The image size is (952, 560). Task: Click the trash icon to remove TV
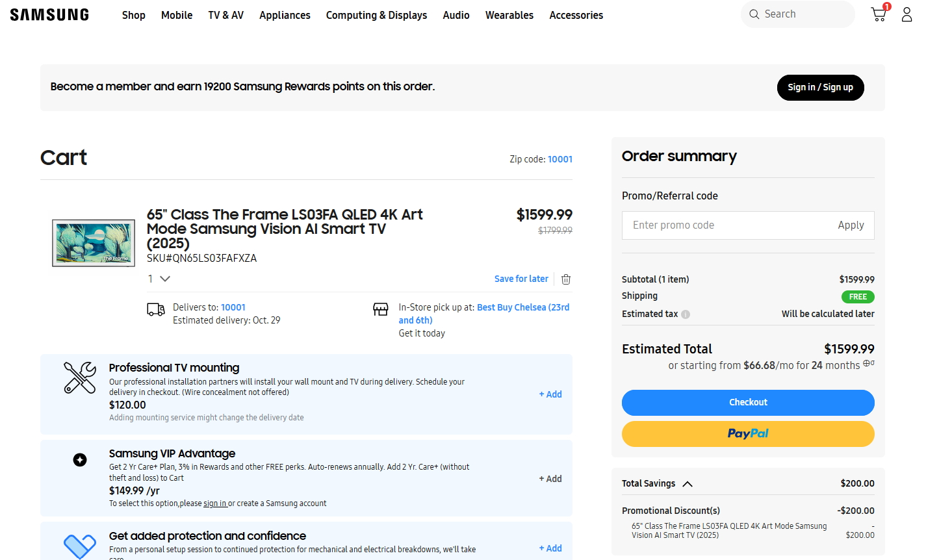(x=566, y=279)
